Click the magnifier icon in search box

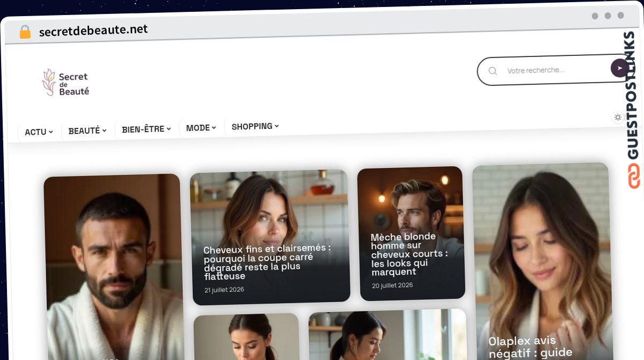coord(493,71)
